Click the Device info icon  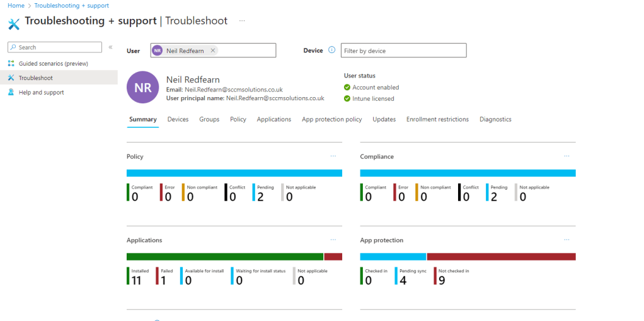pos(331,50)
